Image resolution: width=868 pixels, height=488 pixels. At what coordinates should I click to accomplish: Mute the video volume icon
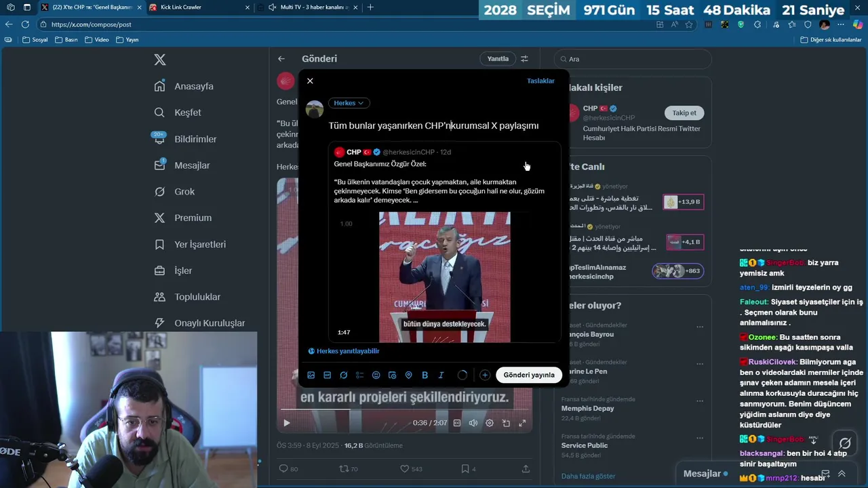click(x=473, y=423)
